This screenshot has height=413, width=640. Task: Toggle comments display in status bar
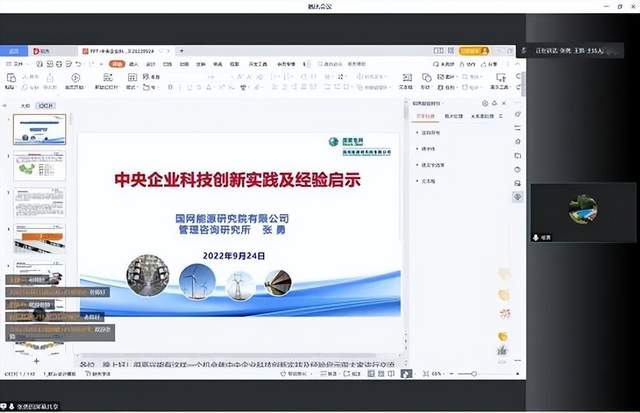tap(351, 373)
